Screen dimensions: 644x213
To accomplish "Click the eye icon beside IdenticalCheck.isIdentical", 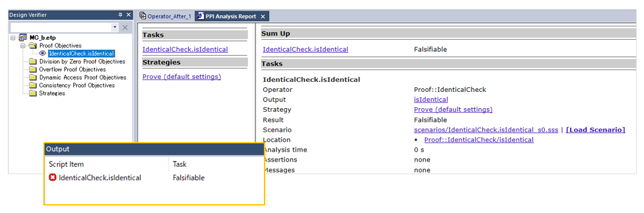I will click(x=43, y=54).
